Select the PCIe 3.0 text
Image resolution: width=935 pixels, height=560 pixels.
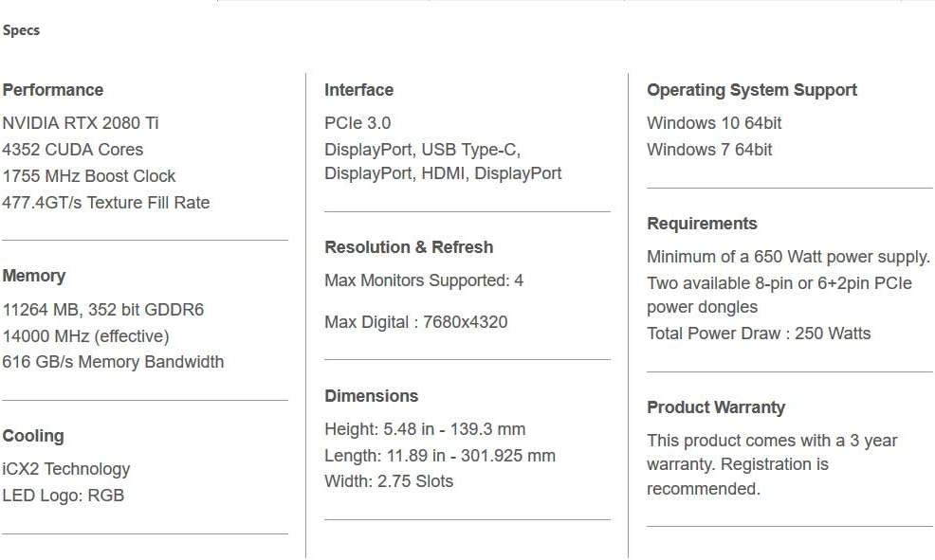tap(357, 123)
